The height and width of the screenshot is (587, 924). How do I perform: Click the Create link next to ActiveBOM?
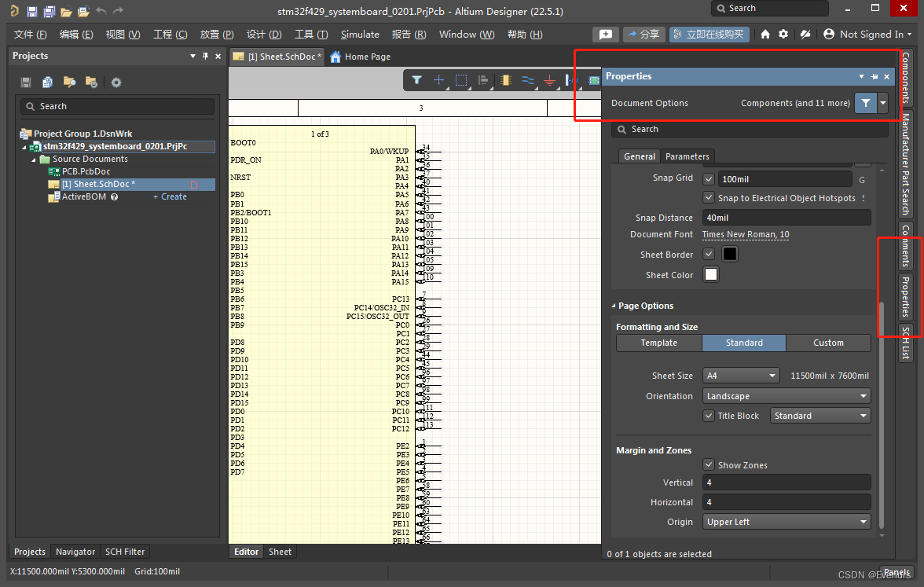[x=170, y=196]
